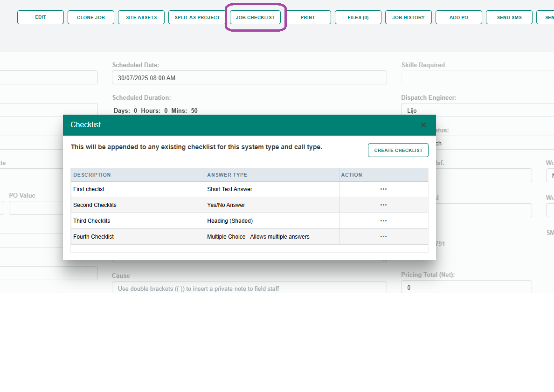Screen dimensions: 554x392
Task: Open actions menu for Fourth Checklist row
Action: (383, 237)
